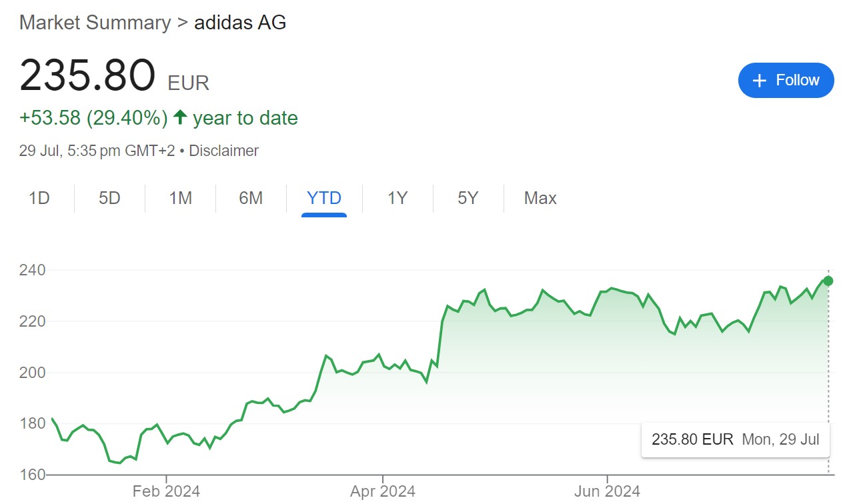This screenshot has width=849, height=504.
Task: Click the 240 price gridline label
Action: tap(32, 270)
